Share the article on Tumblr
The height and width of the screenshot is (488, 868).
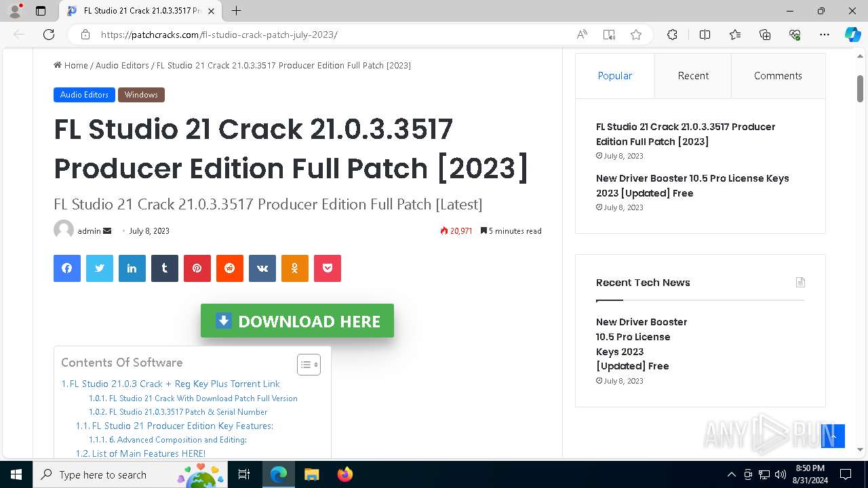[165, 268]
